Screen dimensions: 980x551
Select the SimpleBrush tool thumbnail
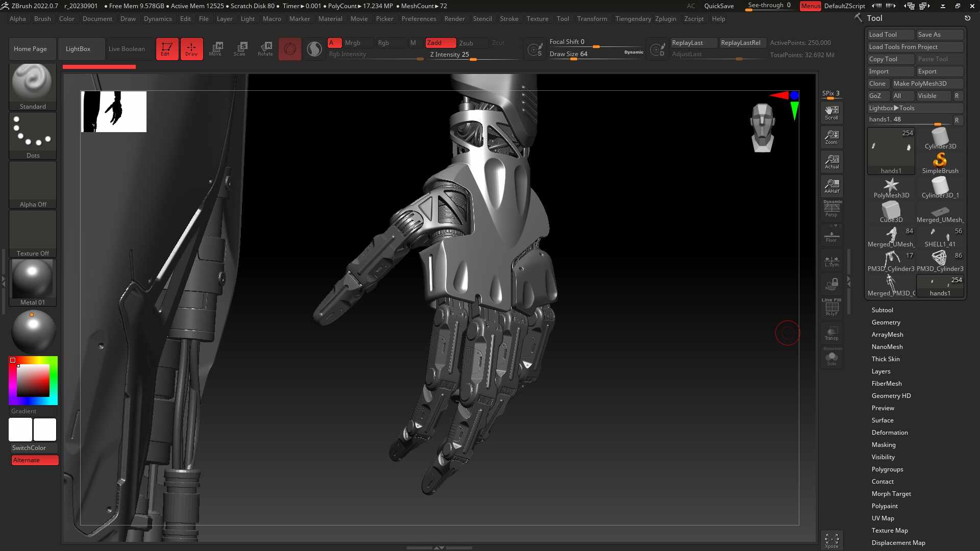pos(940,163)
